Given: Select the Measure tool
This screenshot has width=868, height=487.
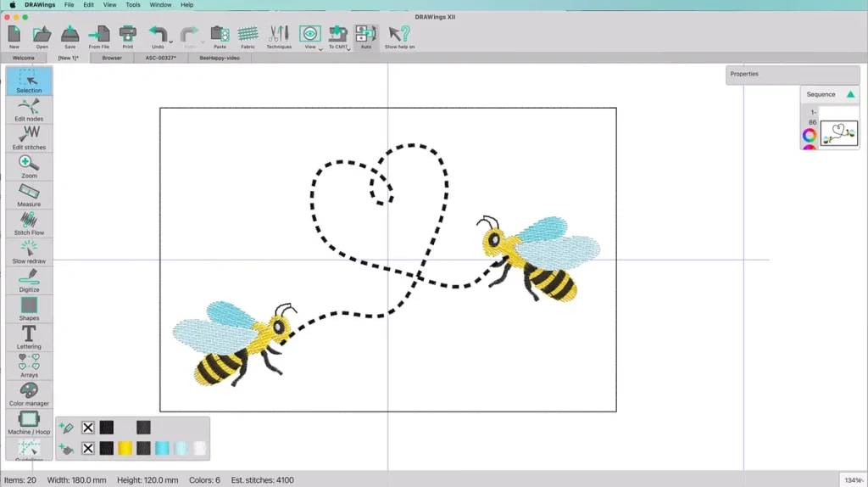Looking at the screenshot, I should coord(29,194).
